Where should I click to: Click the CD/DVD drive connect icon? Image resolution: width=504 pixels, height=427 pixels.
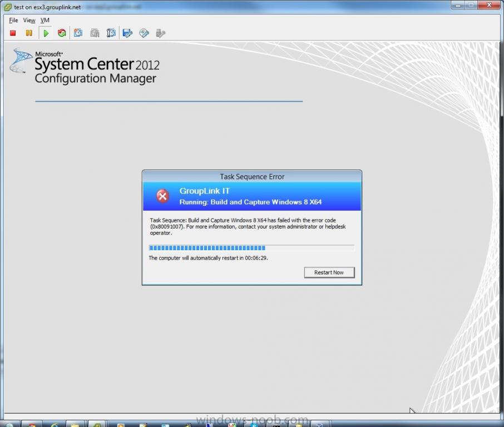tap(144, 33)
